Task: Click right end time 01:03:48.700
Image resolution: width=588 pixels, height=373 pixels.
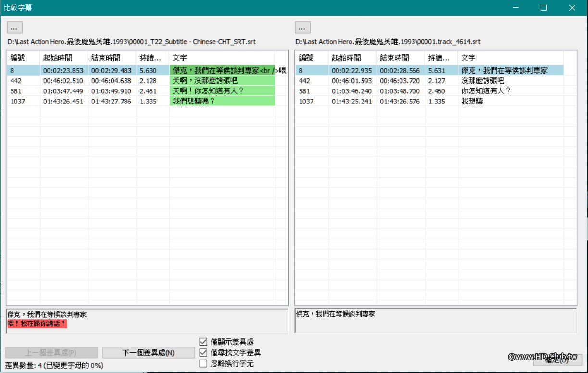Action: (400, 91)
